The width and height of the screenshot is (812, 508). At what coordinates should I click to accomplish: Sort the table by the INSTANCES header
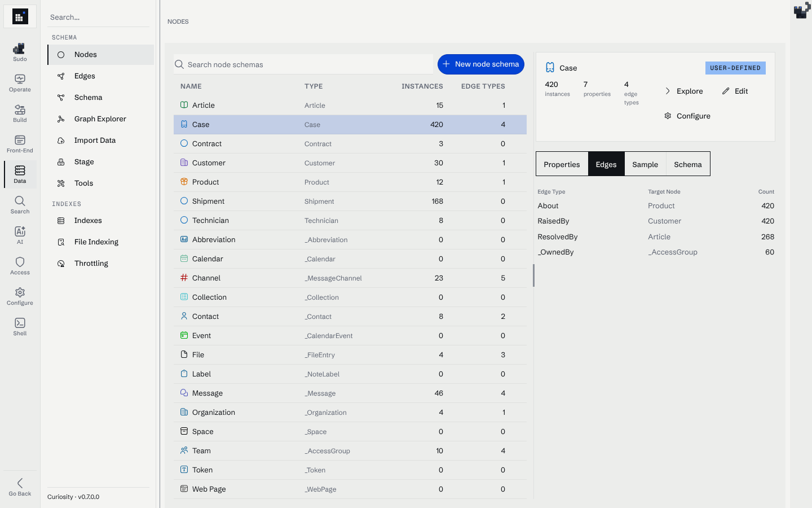(x=422, y=86)
